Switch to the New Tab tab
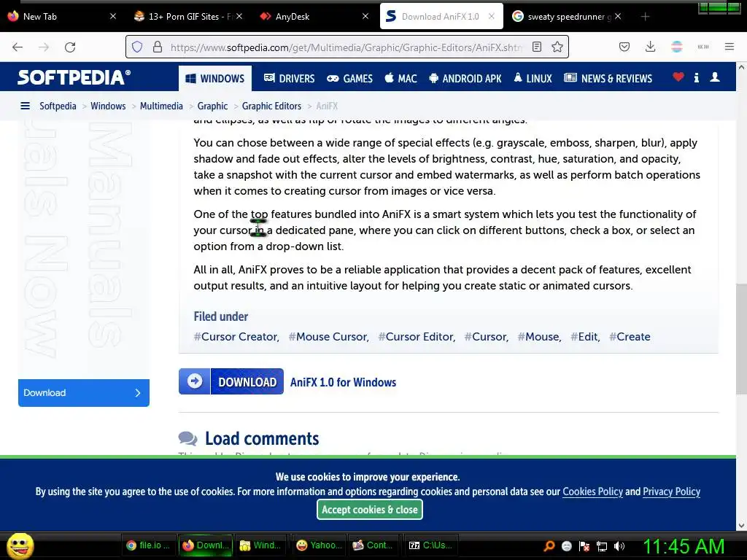The height and width of the screenshot is (560, 747). (x=61, y=17)
